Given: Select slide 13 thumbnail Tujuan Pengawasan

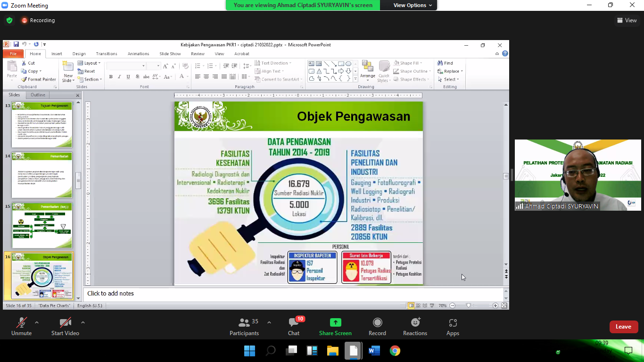Looking at the screenshot, I should 42,125.
